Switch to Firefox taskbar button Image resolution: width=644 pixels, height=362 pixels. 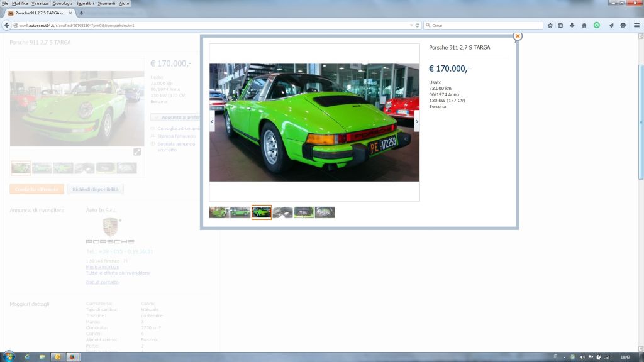click(72, 357)
